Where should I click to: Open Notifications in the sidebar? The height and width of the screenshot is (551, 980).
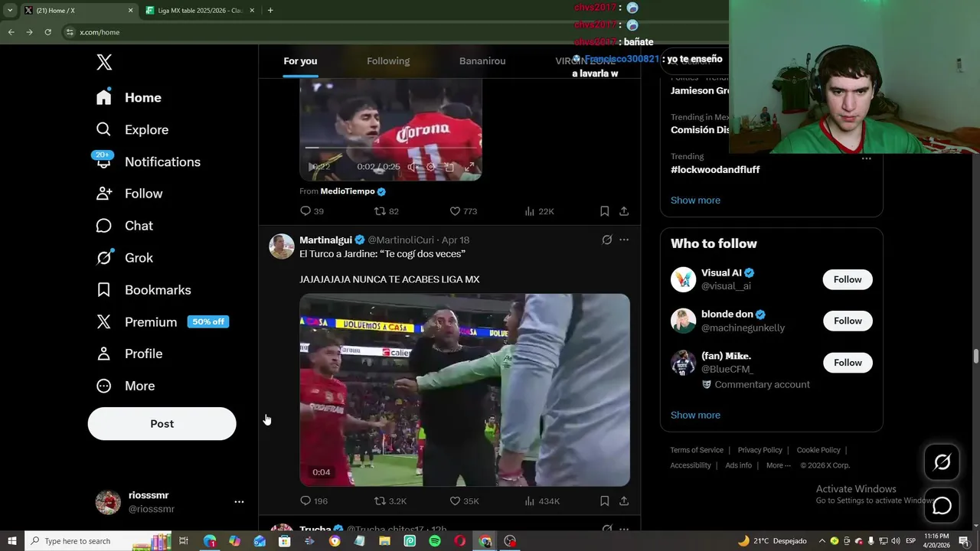pos(148,162)
